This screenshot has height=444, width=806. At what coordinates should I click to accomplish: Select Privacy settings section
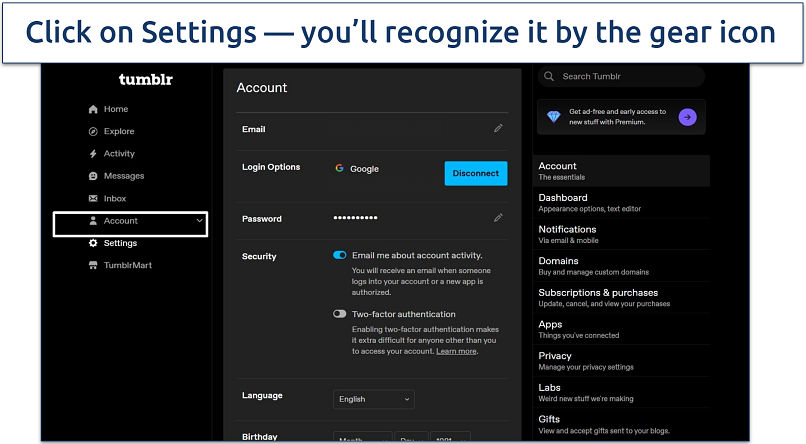[x=621, y=361]
